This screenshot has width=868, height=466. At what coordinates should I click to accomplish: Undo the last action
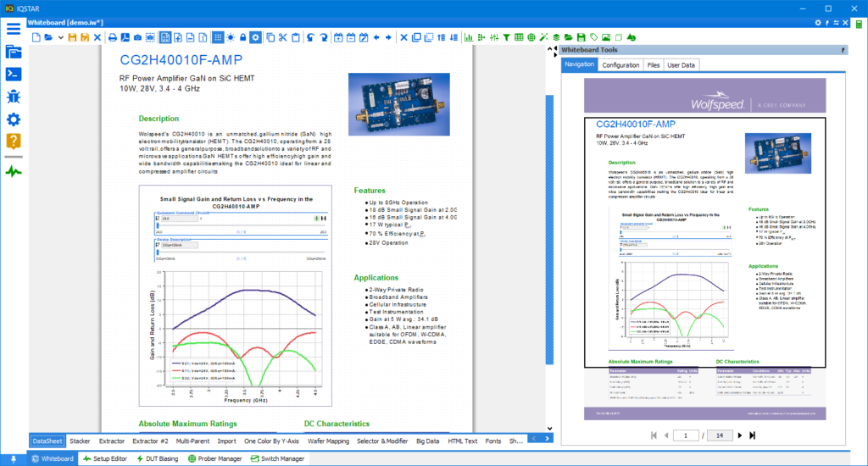pyautogui.click(x=310, y=37)
